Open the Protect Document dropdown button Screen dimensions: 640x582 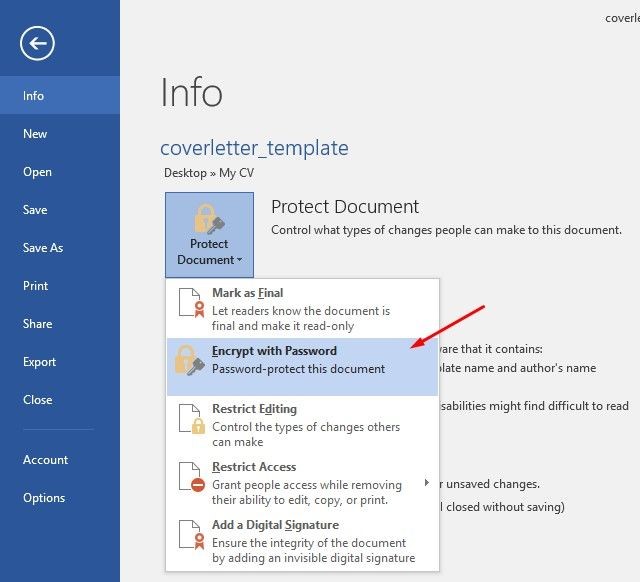(209, 235)
